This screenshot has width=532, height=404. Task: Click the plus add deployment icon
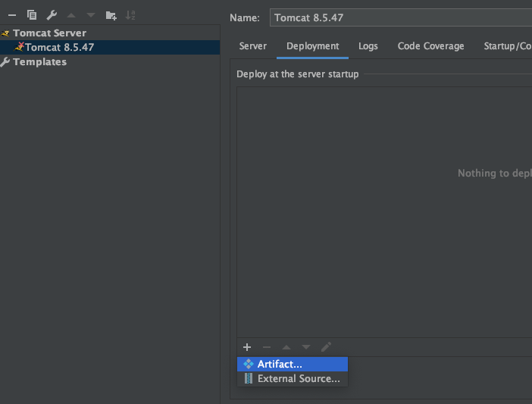247,347
